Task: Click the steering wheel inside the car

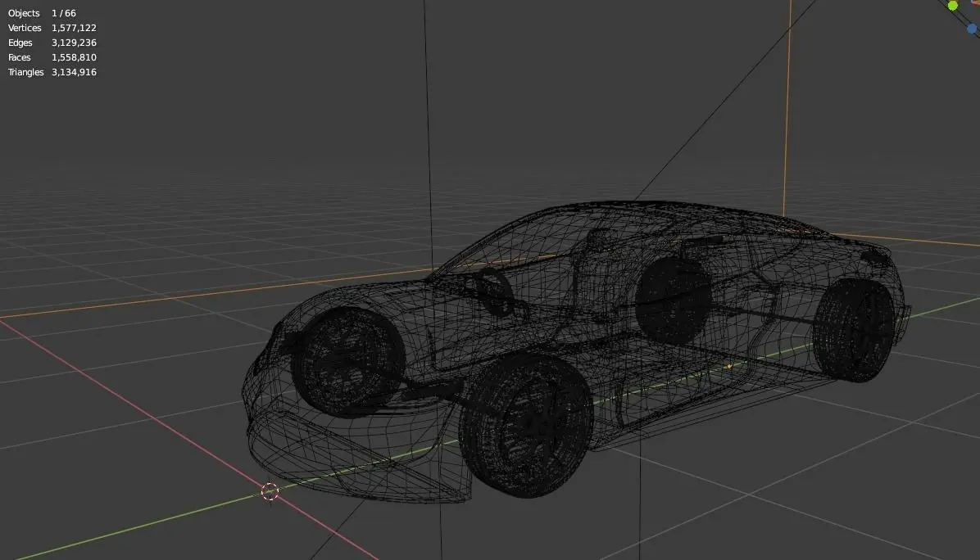Action: coord(496,292)
